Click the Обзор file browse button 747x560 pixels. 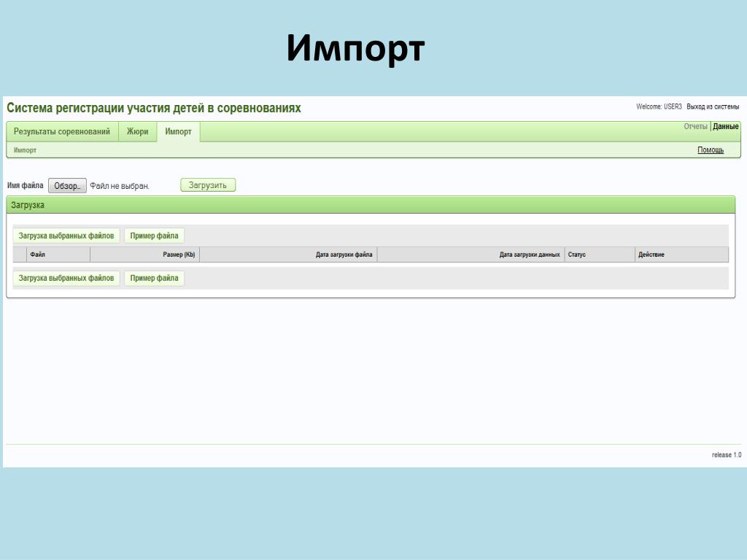(x=67, y=186)
